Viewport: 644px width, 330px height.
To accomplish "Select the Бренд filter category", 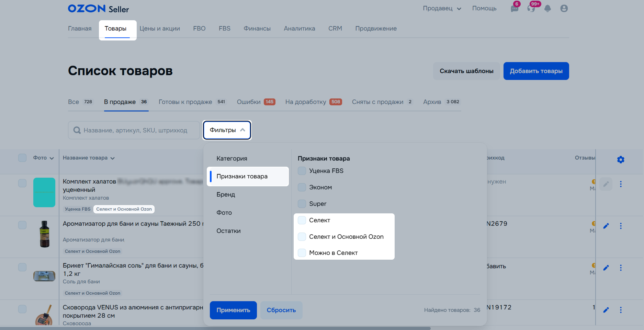I will [226, 195].
